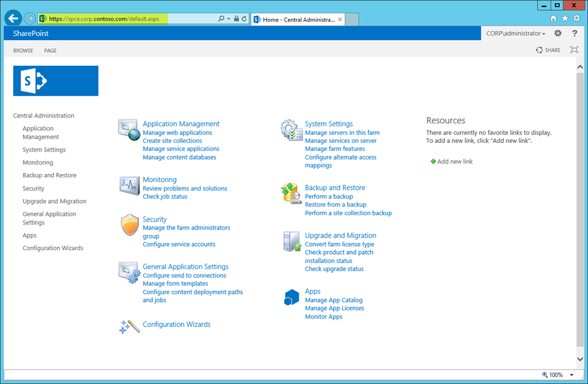Select Monitoring in the left navigation
588x384 pixels.
click(38, 162)
